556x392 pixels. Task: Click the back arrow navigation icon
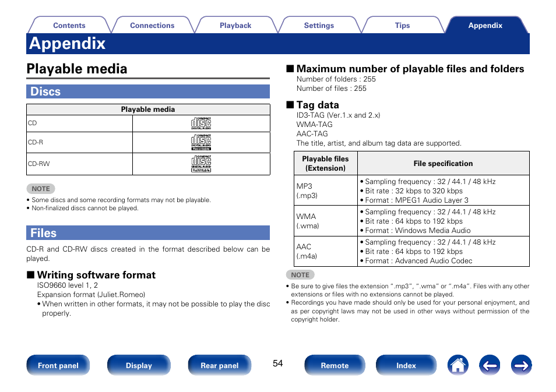point(490,365)
